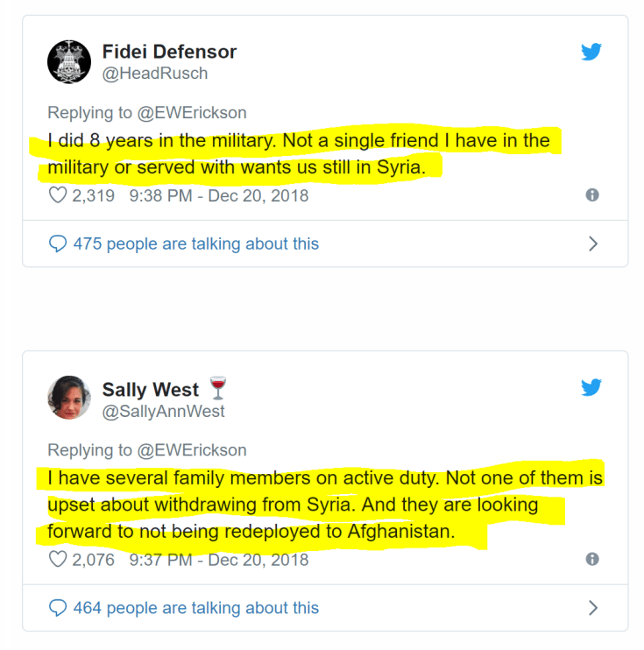The height and width of the screenshot is (650, 644).
Task: Open info icon on Fidei Defensor tweet
Action: [592, 195]
